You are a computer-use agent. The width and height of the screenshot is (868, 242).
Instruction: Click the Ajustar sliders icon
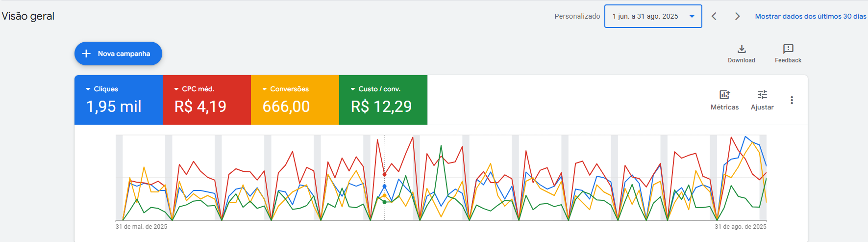pyautogui.click(x=762, y=95)
